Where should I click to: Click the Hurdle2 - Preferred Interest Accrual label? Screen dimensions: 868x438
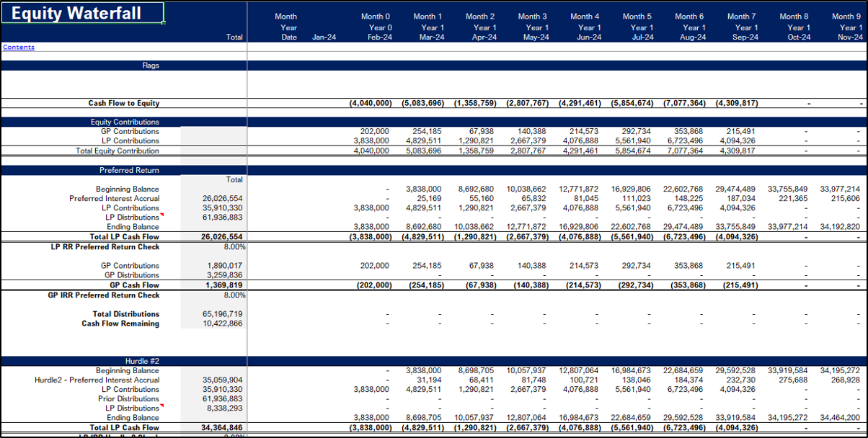click(97, 380)
